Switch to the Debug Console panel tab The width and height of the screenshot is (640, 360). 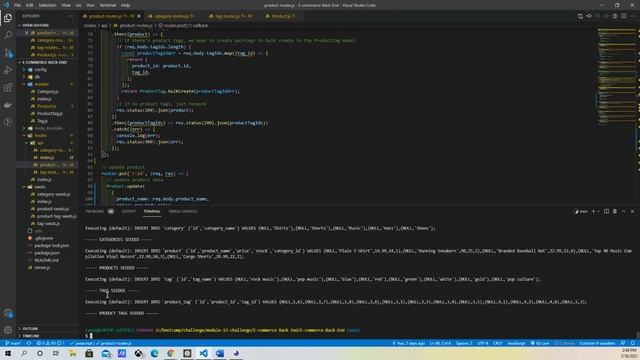[x=182, y=211]
